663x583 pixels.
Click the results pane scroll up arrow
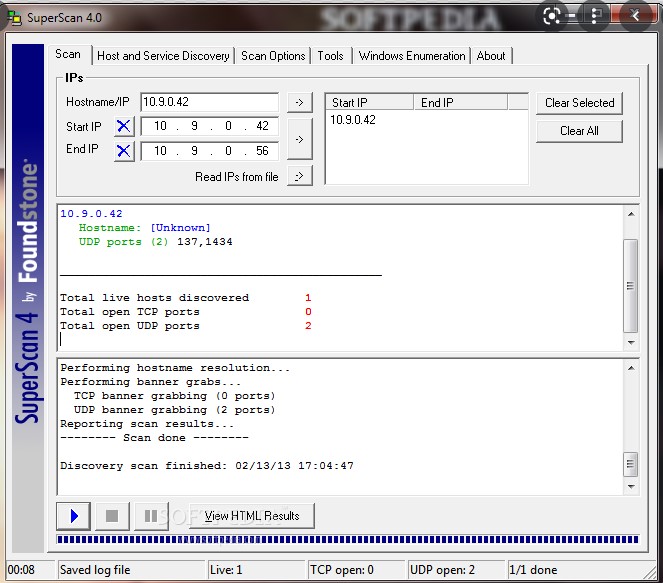point(631,214)
